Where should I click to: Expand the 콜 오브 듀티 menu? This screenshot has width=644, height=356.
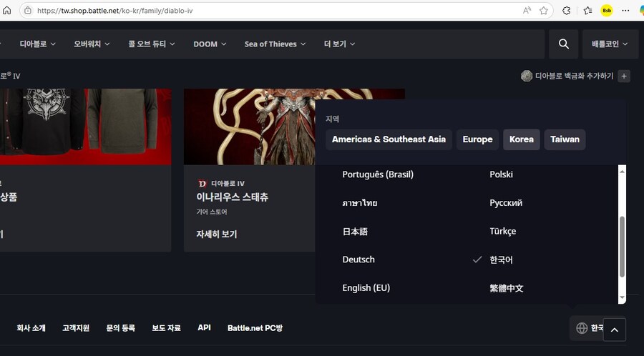152,44
